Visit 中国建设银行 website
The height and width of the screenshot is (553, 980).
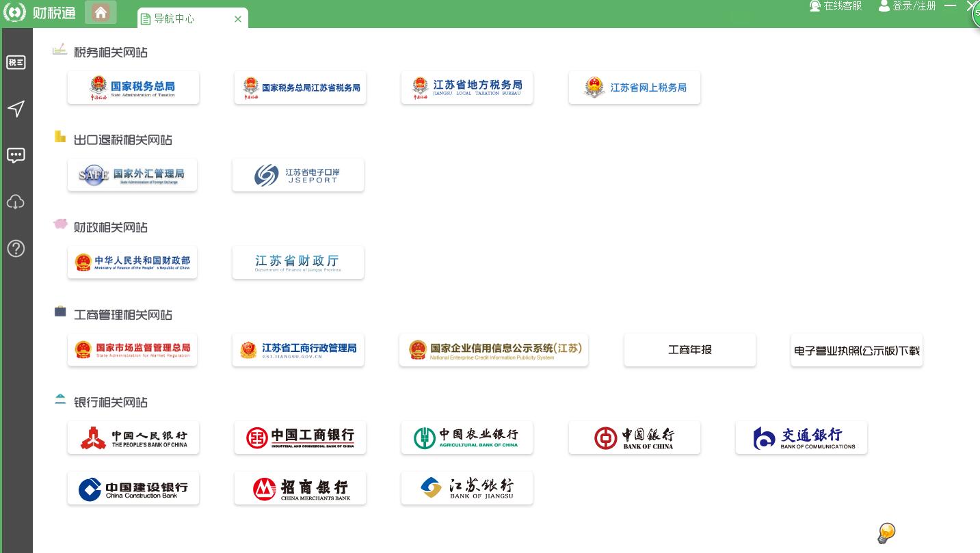[x=133, y=488]
